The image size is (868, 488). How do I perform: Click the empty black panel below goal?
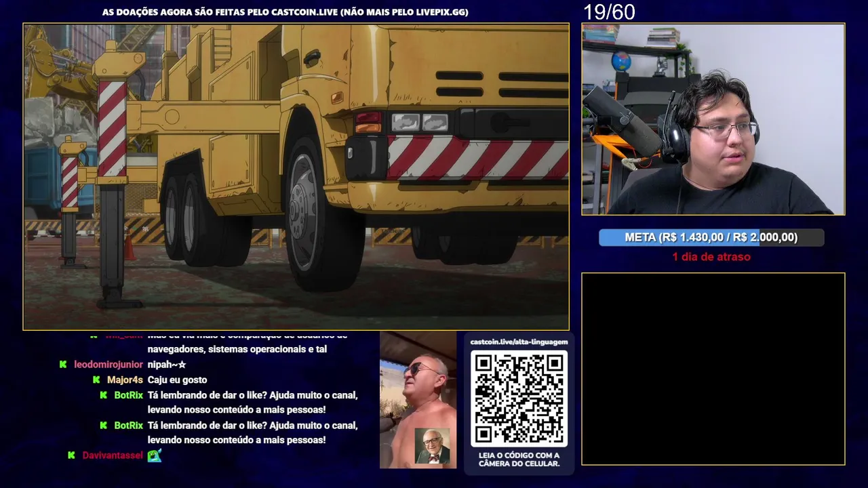(713, 369)
